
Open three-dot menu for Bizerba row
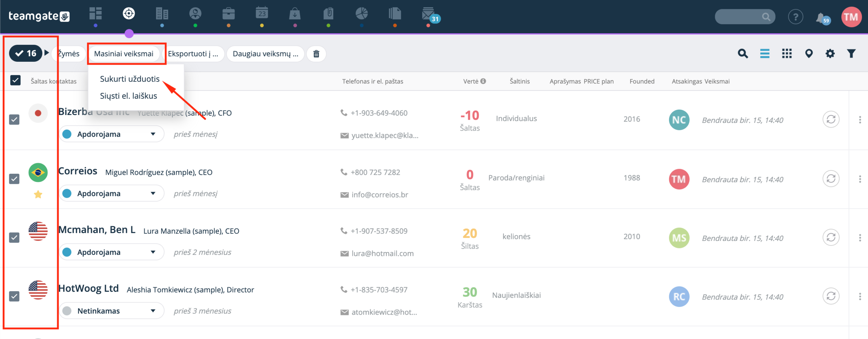tap(860, 119)
